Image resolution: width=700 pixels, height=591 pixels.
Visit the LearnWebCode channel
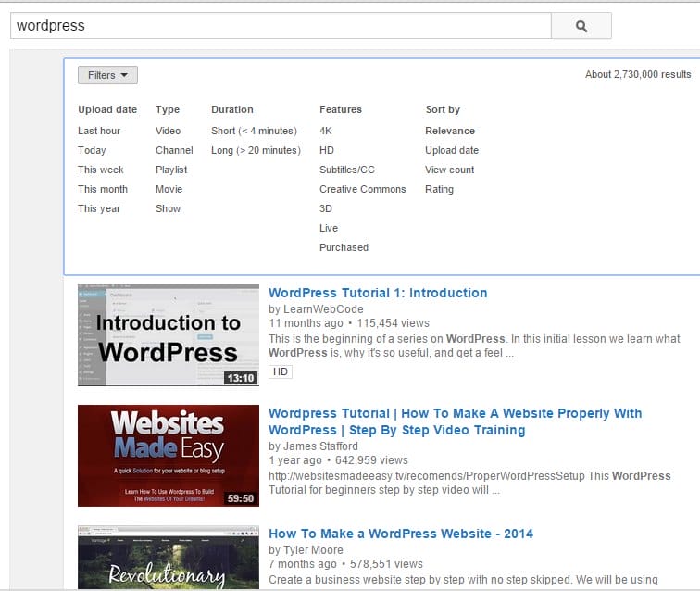(x=323, y=309)
